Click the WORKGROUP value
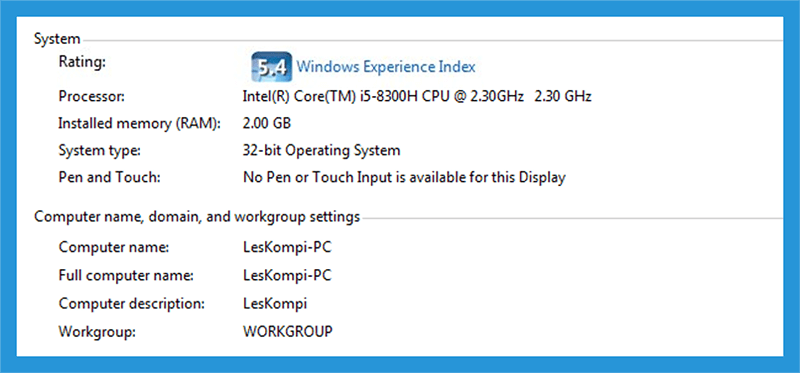 288,332
